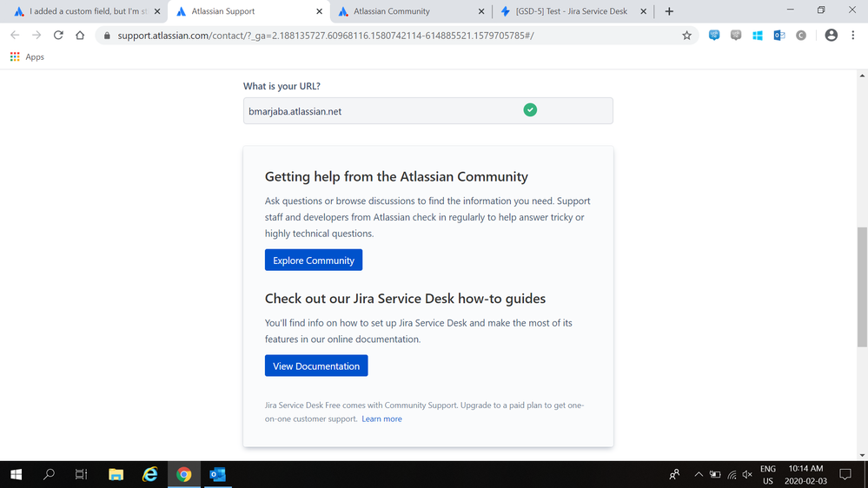Open the clock showing 10:14 AM
The height and width of the screenshot is (488, 868).
click(x=805, y=475)
